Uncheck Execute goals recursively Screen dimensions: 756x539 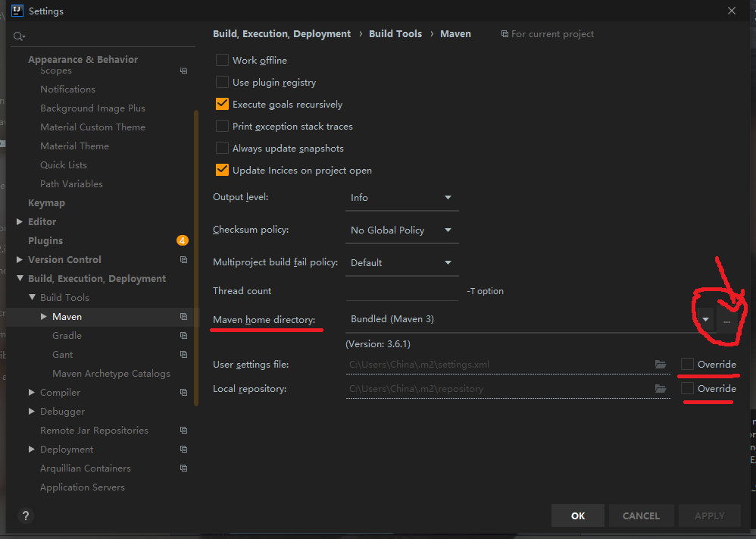point(222,104)
